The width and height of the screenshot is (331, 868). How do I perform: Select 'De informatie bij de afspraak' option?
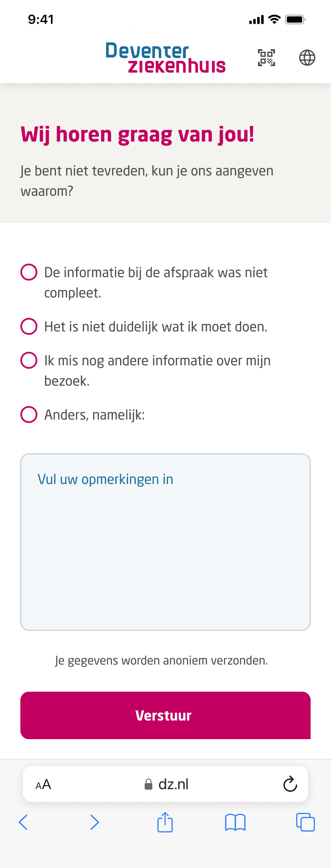tap(29, 272)
